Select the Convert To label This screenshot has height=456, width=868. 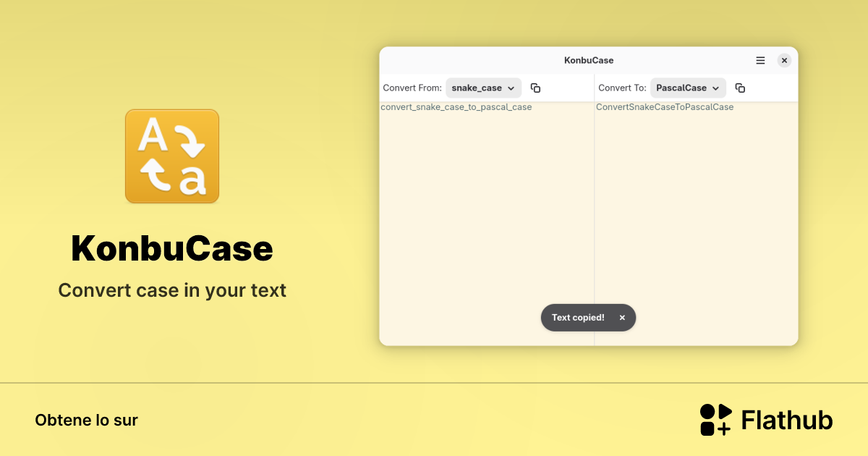click(x=621, y=87)
